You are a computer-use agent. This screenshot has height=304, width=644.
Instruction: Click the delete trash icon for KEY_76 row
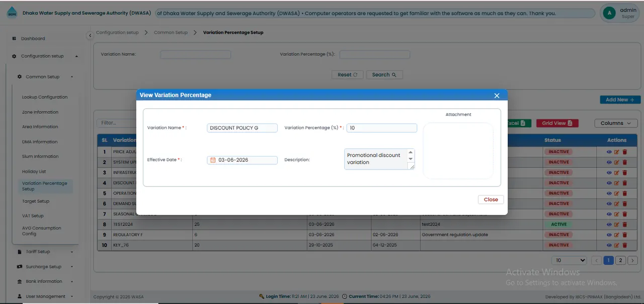(x=625, y=245)
